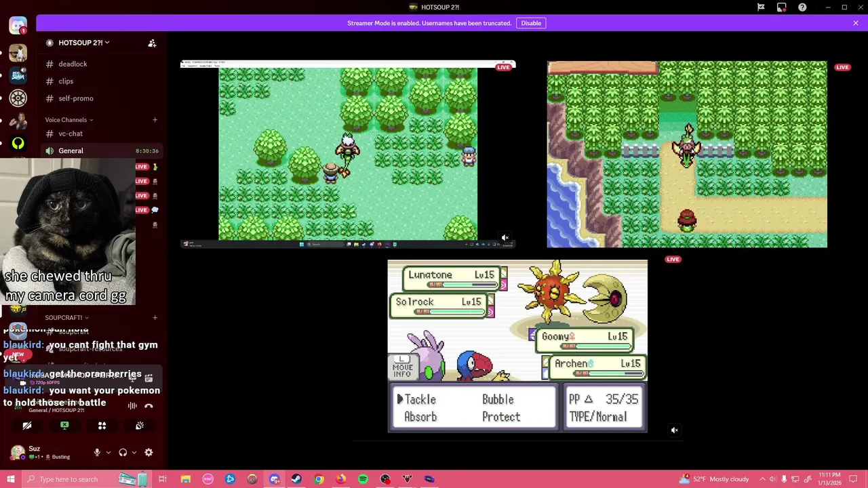This screenshot has height=488, width=868.
Task: Stop screen sharing with the green button
Action: [x=64, y=426]
